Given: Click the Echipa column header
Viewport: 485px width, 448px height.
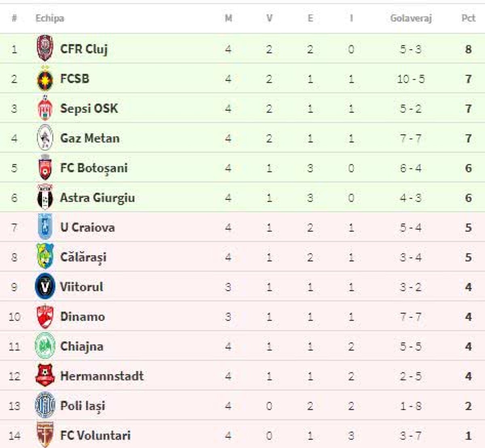Looking at the screenshot, I should pyautogui.click(x=50, y=18).
